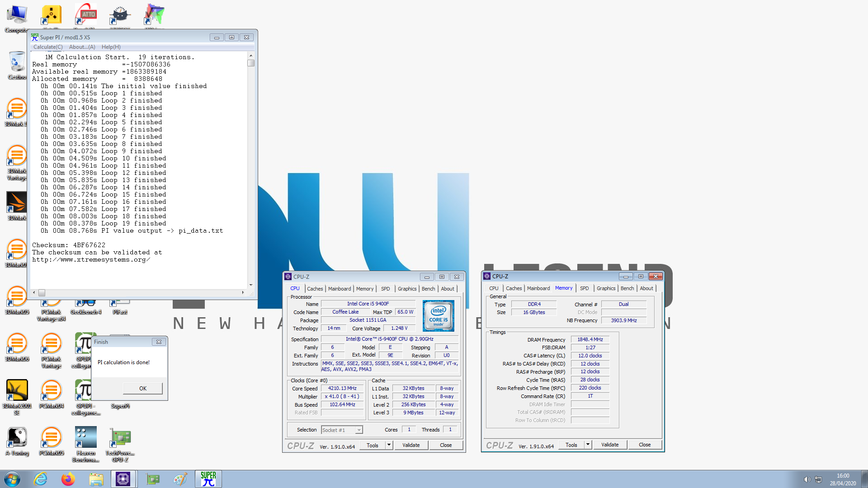Click the Cores count field in CPU-Z
Viewport: 868px width, 488px height.
point(409,430)
